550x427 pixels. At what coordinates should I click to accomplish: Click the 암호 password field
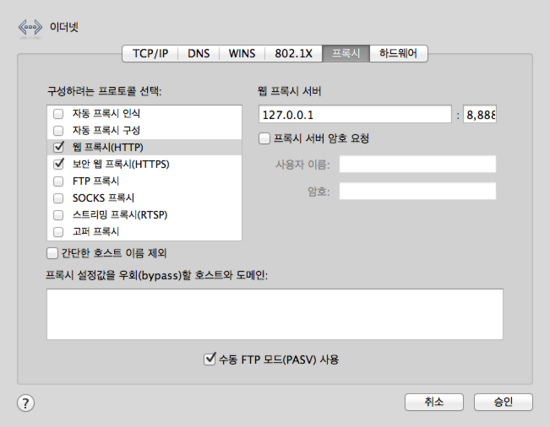(x=417, y=191)
